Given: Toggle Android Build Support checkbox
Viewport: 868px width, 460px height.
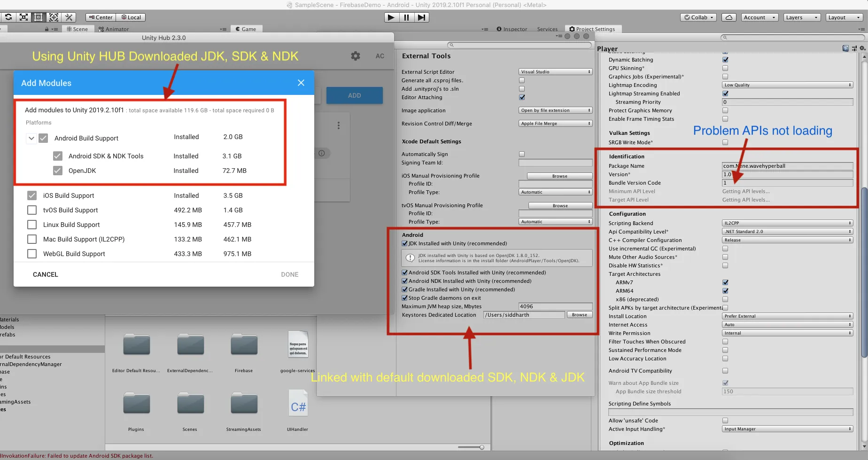Looking at the screenshot, I should (43, 138).
